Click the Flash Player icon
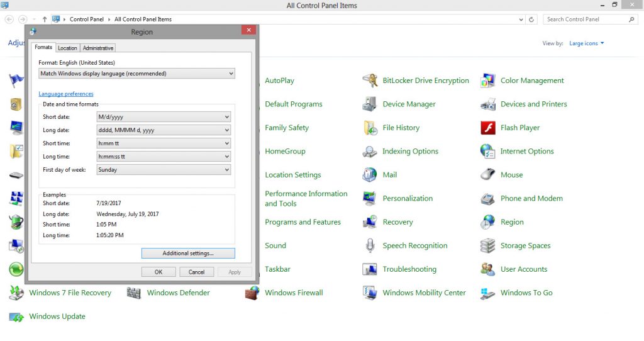This screenshot has width=644, height=341. pyautogui.click(x=488, y=128)
